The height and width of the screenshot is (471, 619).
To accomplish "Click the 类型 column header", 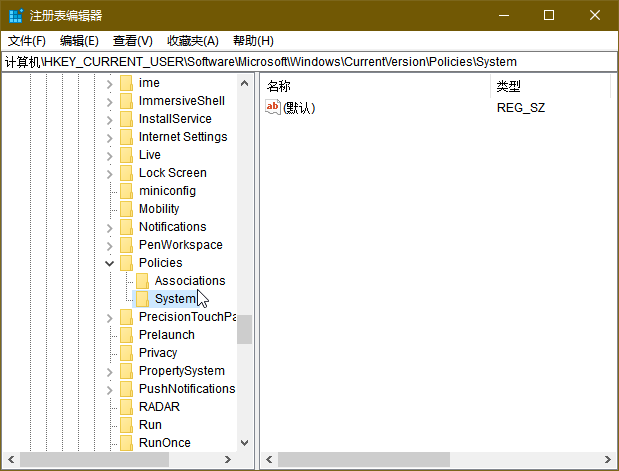I will coord(550,86).
